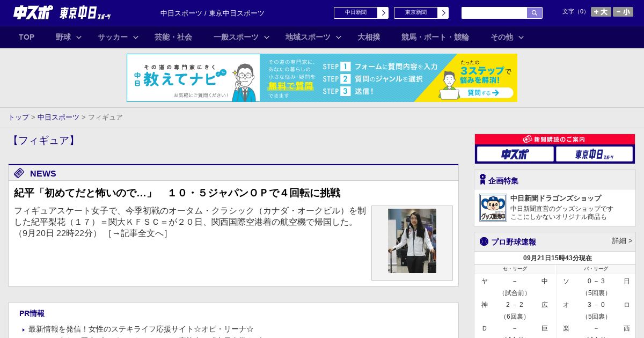644x338 pixels.
Task: Open the プロ野球速報 heading link
Action: click(514, 242)
